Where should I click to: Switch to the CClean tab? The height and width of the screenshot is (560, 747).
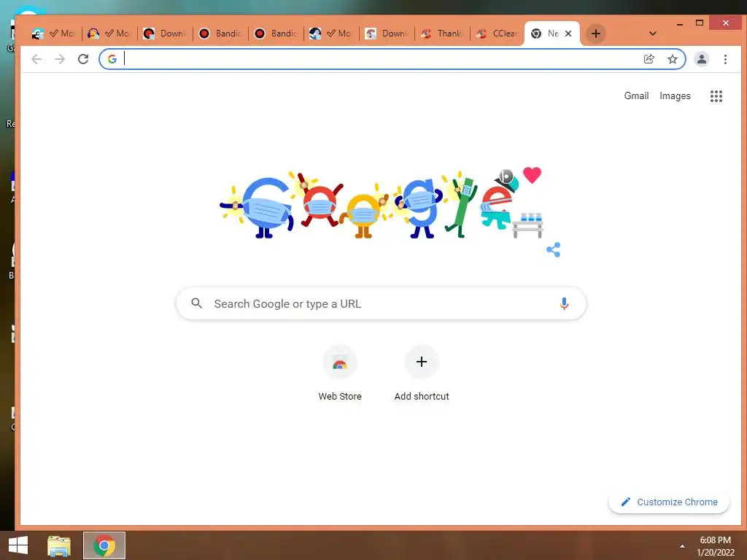tap(498, 34)
